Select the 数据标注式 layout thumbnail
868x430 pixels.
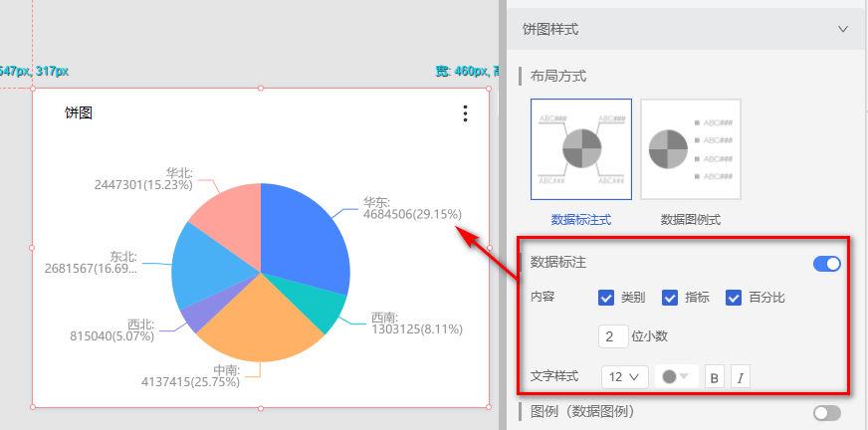coord(581,149)
